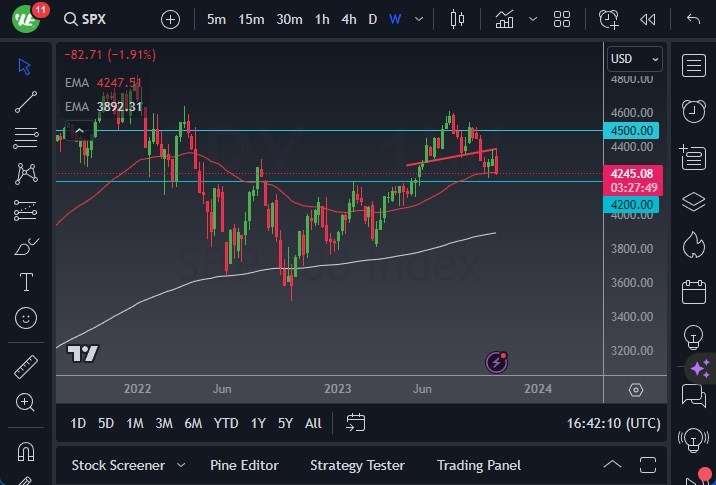The image size is (716, 485).
Task: Click the 16:42:10 (UTC) timezone clock
Action: pos(613,423)
